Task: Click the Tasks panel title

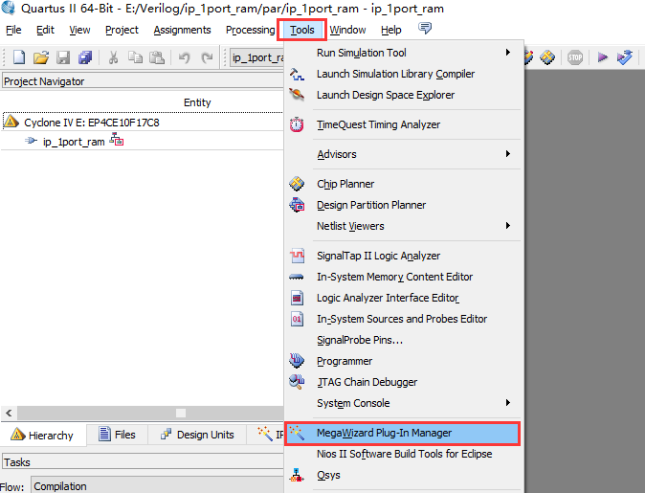Action: [x=17, y=462]
